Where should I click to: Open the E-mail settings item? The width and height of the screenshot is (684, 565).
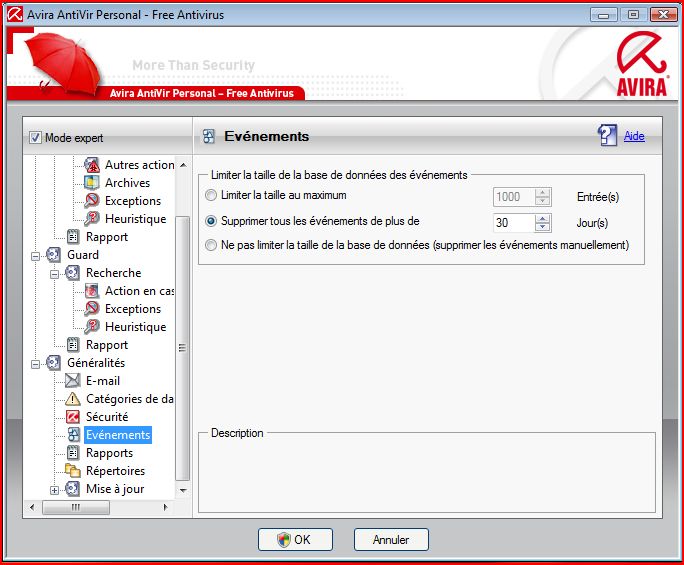[103, 381]
